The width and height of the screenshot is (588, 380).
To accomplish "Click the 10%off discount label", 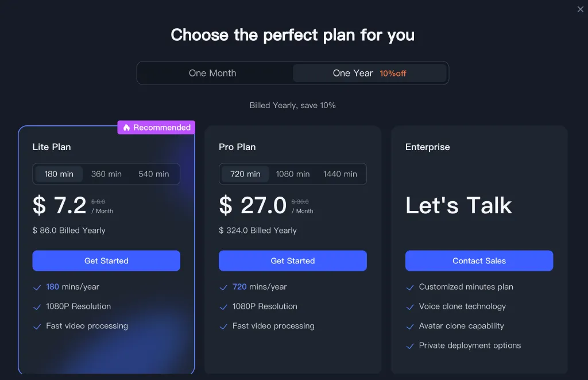I will click(x=393, y=74).
